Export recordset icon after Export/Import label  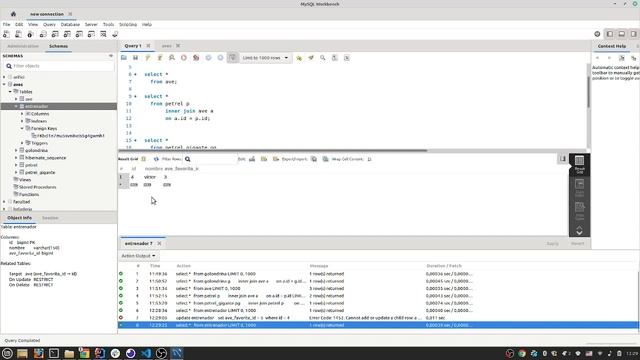tap(313, 159)
